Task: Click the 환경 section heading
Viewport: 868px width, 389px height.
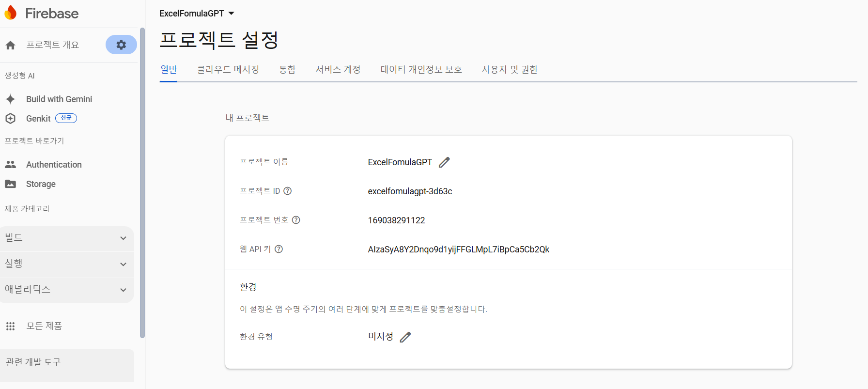Action: click(248, 287)
